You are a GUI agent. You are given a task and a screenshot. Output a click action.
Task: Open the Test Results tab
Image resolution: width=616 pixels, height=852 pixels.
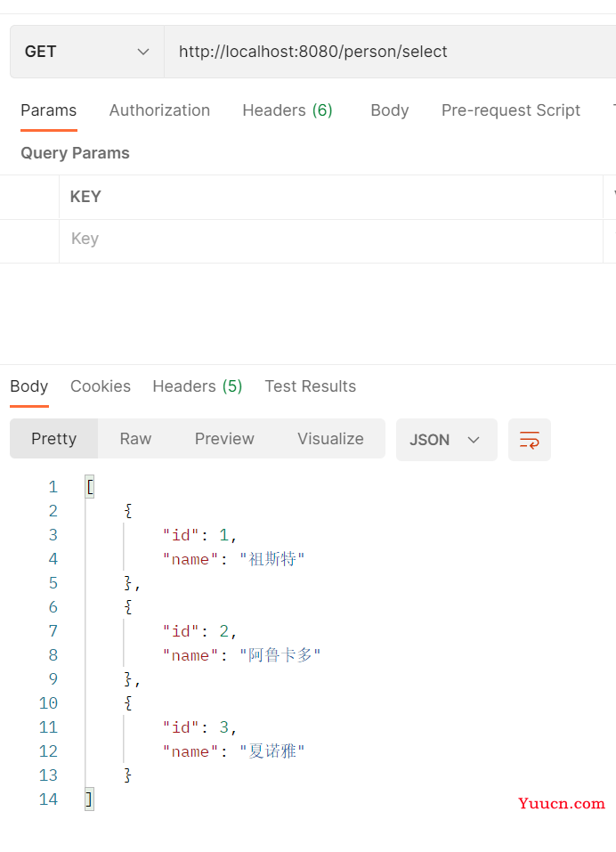(310, 386)
